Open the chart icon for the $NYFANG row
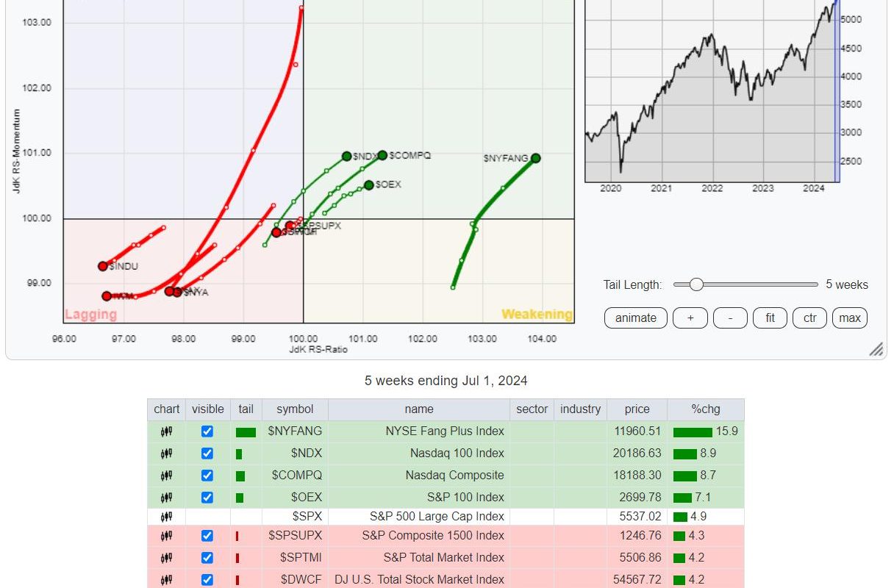The image size is (894, 588). (x=167, y=431)
